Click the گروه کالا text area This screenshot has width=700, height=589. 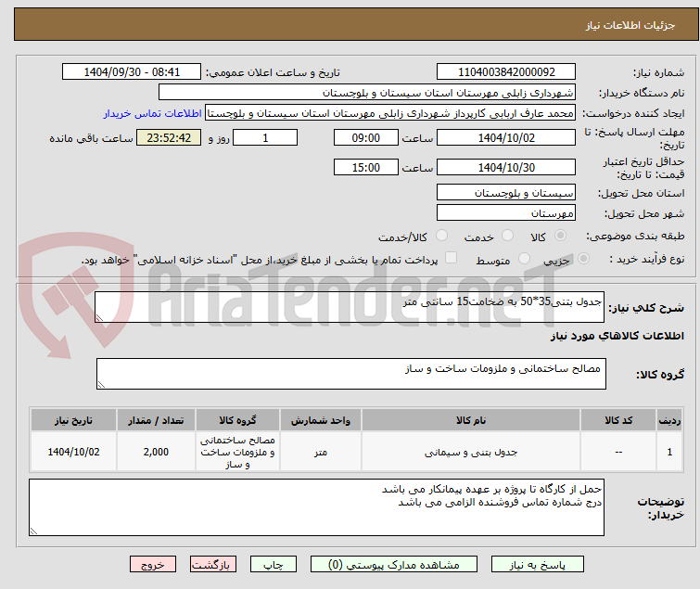pyautogui.click(x=351, y=374)
